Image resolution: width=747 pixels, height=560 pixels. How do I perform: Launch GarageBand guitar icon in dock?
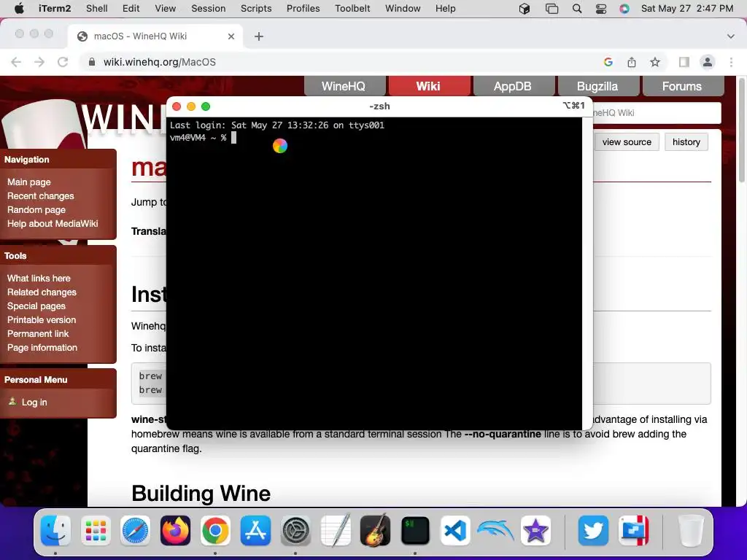[376, 530]
